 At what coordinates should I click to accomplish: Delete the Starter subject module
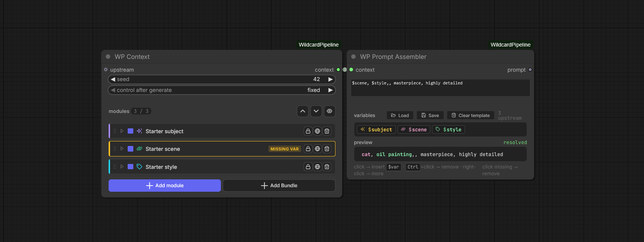pyautogui.click(x=327, y=131)
